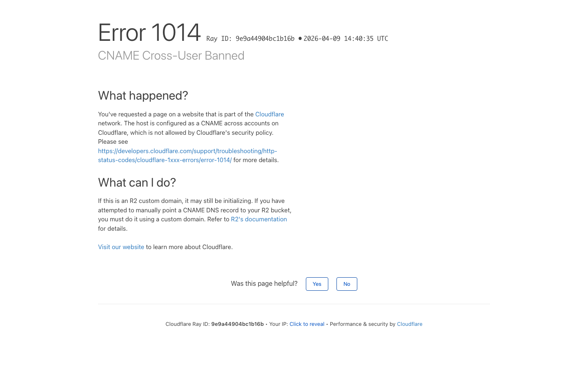Click the Performance & security by text
Image resolution: width=588 pixels, height=392 pixels.
[x=362, y=324]
